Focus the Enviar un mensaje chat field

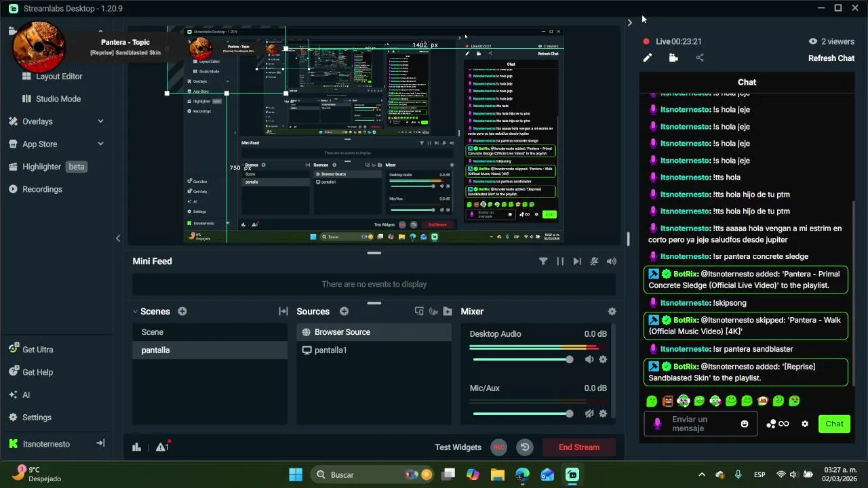coord(700,424)
